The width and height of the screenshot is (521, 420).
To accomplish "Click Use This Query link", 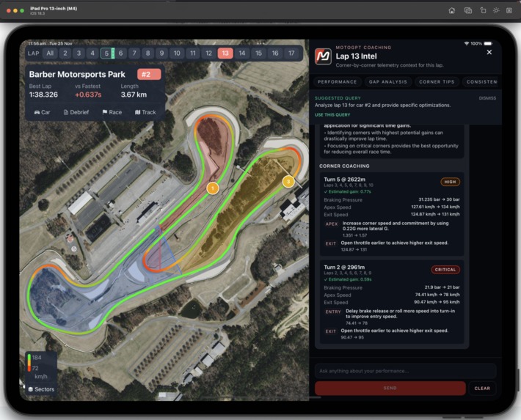I will (332, 115).
